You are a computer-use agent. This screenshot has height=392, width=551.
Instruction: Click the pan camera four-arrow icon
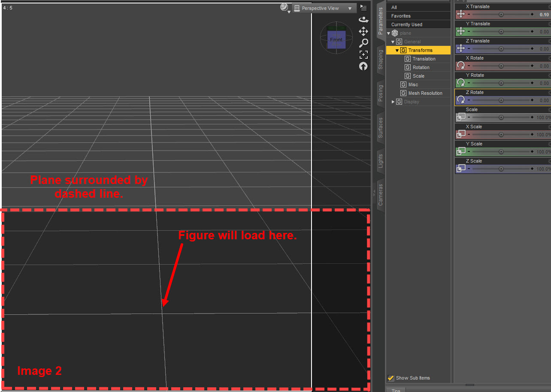point(363,31)
